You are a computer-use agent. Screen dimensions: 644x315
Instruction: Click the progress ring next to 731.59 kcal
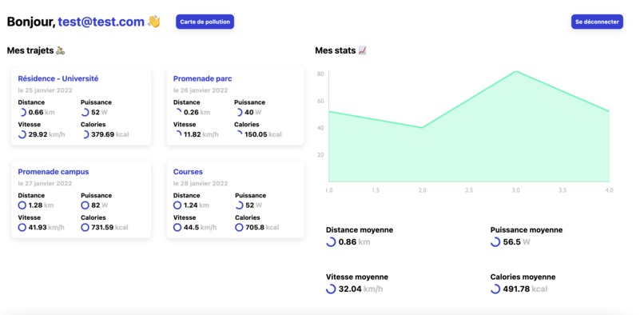[85, 227]
